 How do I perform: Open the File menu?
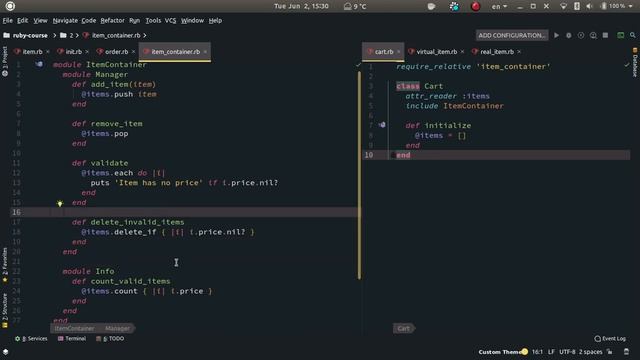click(x=7, y=20)
